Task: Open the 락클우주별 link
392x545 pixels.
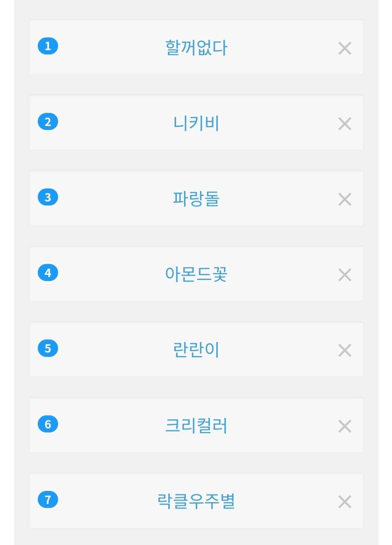Action: click(x=196, y=501)
